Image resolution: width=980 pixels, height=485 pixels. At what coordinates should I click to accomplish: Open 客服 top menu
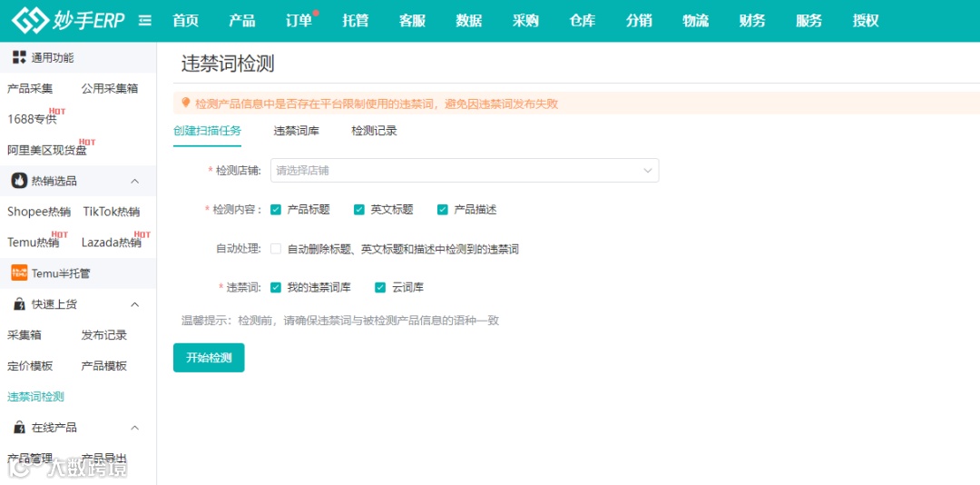point(412,21)
